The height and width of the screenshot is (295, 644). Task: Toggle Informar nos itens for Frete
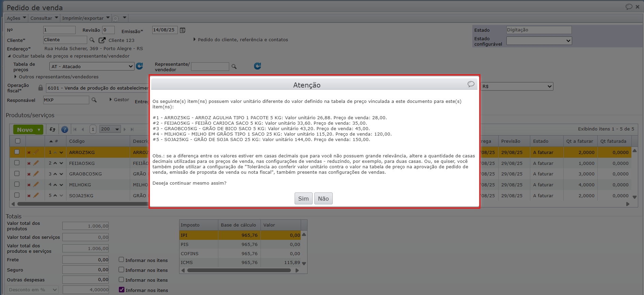click(x=121, y=260)
